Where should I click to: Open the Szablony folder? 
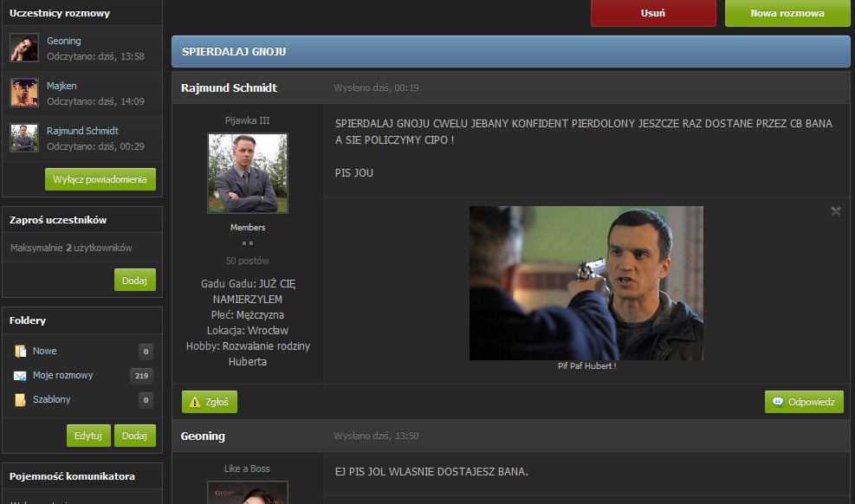pos(52,399)
